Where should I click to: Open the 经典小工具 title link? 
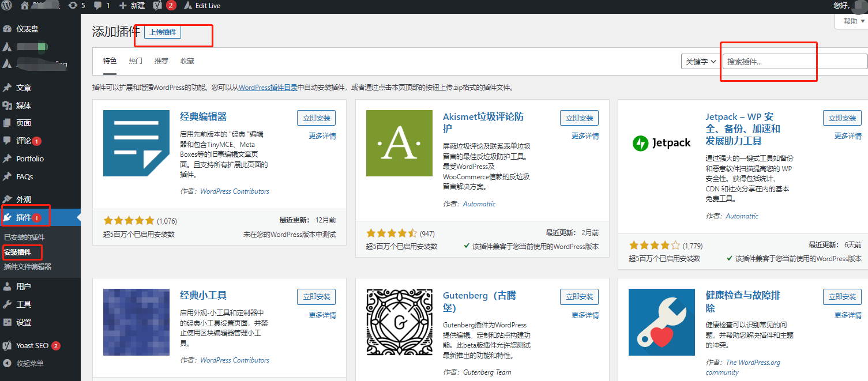pos(204,295)
